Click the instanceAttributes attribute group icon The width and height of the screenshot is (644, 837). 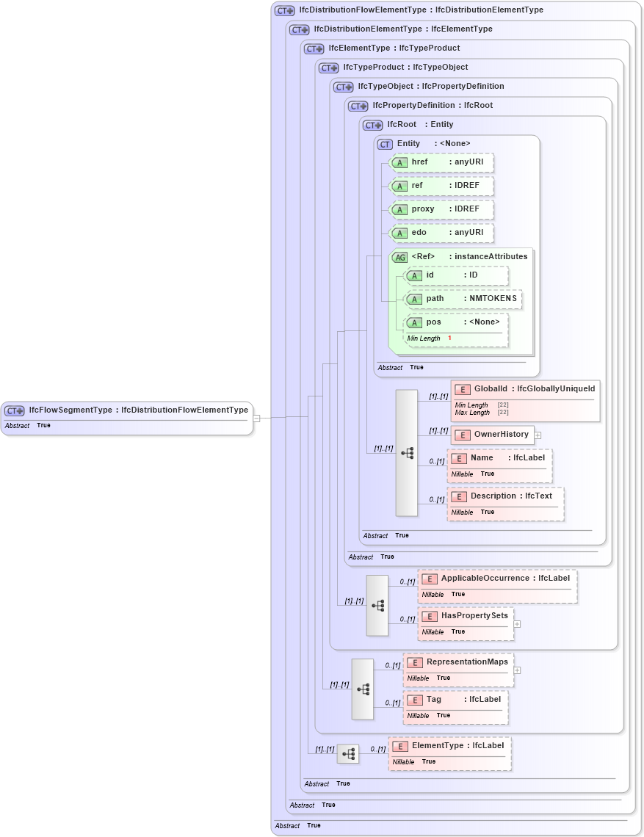click(401, 257)
